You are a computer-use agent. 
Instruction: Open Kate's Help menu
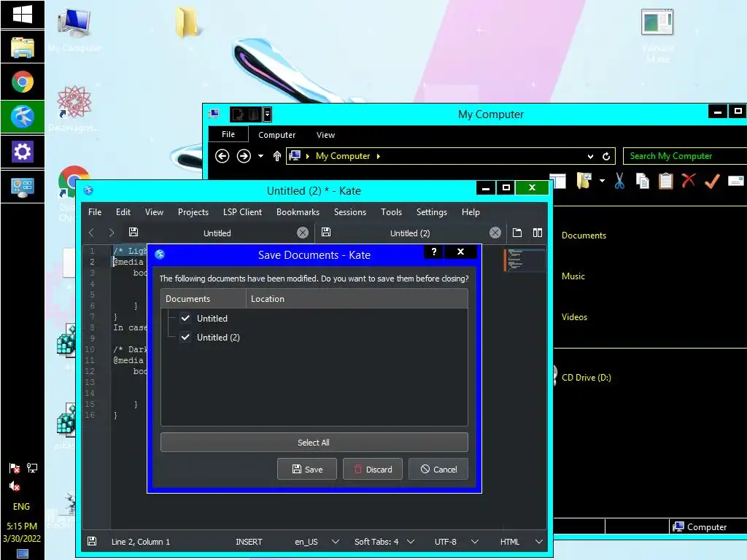coord(471,212)
